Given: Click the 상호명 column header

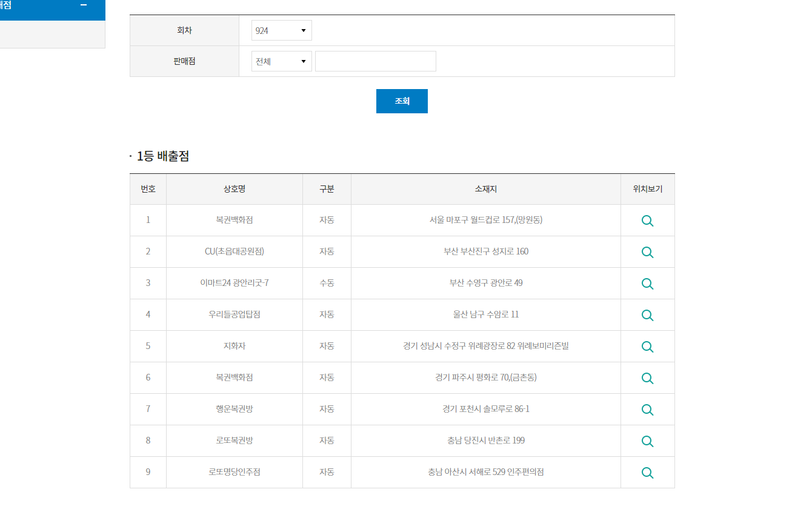Looking at the screenshot, I should (x=235, y=189).
